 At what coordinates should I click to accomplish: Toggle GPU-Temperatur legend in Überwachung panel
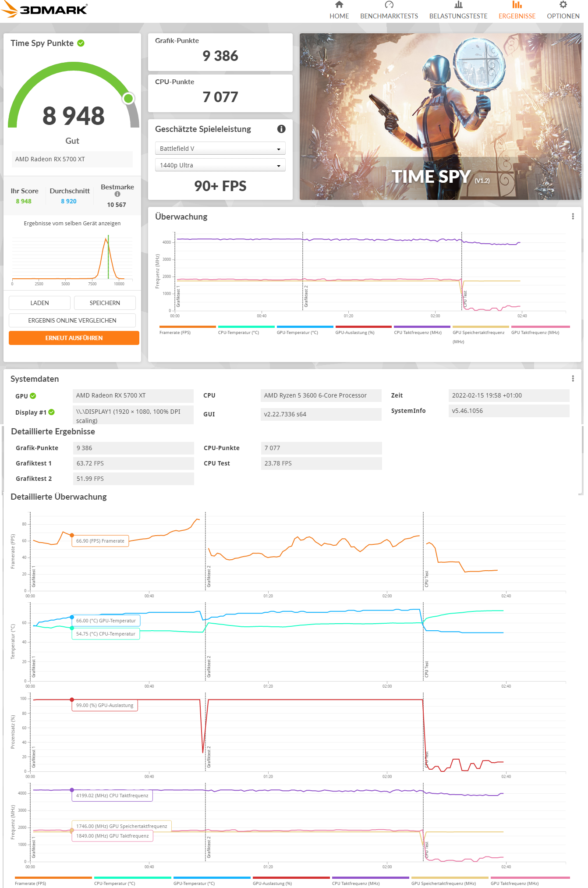(x=305, y=331)
